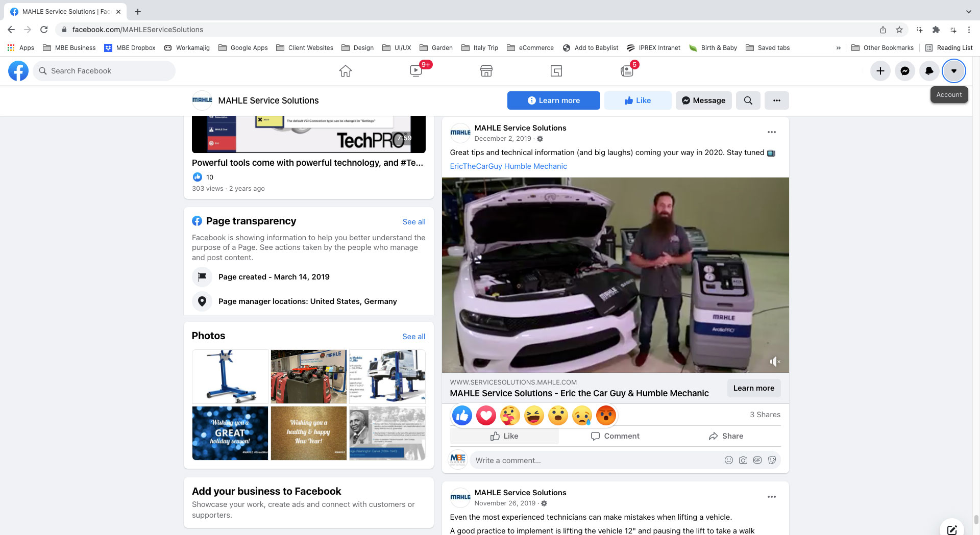The width and height of the screenshot is (980, 535).
Task: Select the Haha laughing reaction
Action: tap(534, 416)
